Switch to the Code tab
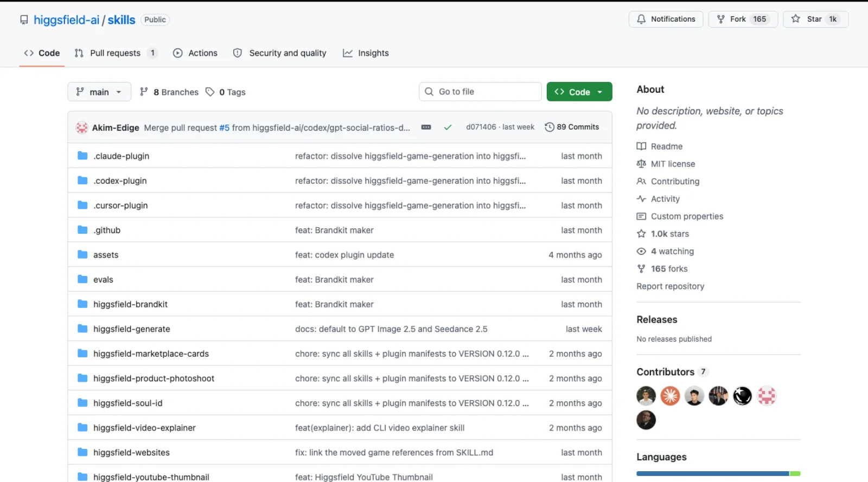Viewport: 868px width, 482px height. tap(42, 53)
